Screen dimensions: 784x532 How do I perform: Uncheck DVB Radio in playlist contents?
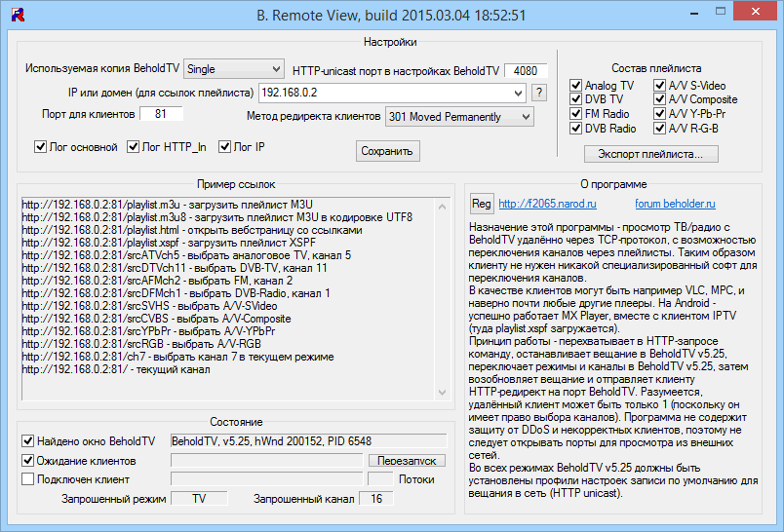(x=577, y=128)
